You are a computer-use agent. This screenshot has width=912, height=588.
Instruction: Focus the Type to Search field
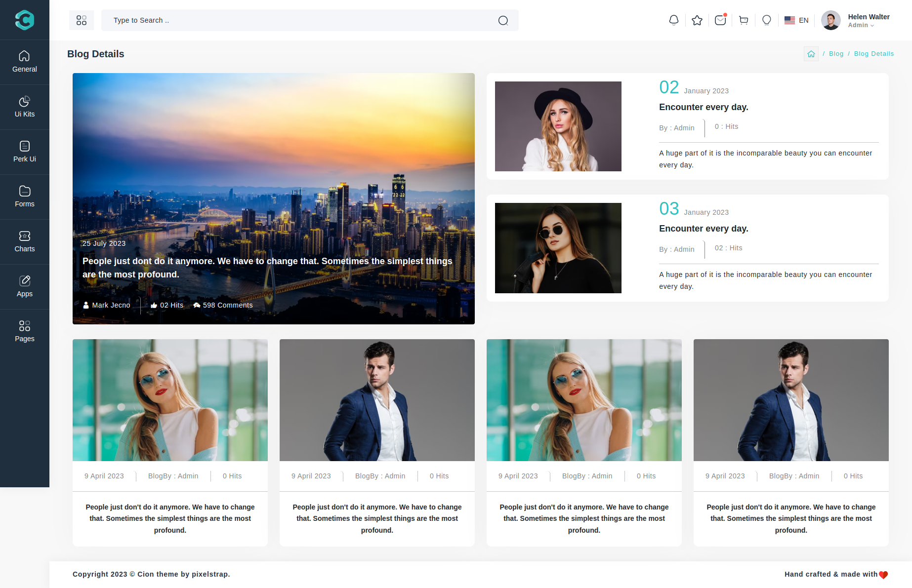tap(296, 20)
